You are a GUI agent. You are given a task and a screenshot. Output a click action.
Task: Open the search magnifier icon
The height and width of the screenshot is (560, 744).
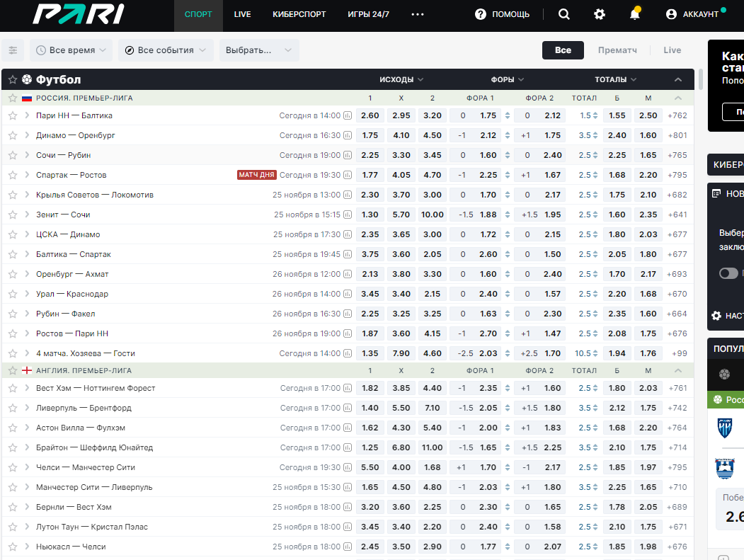[563, 14]
